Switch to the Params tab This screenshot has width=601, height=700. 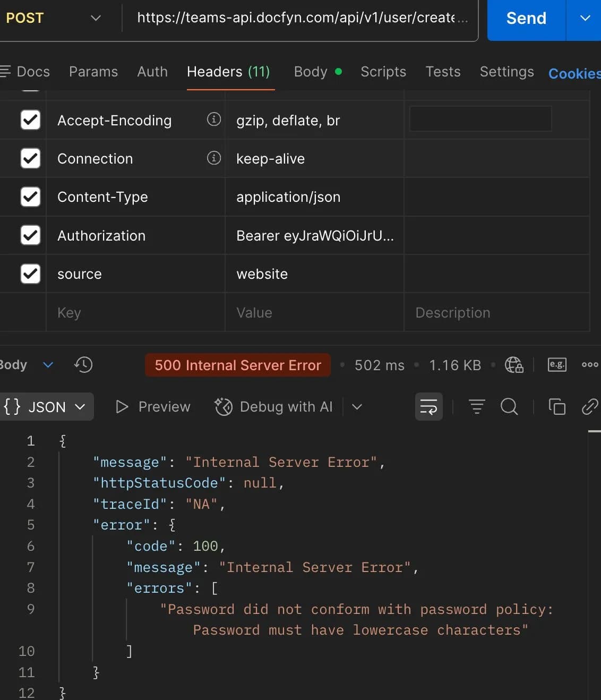tap(93, 72)
